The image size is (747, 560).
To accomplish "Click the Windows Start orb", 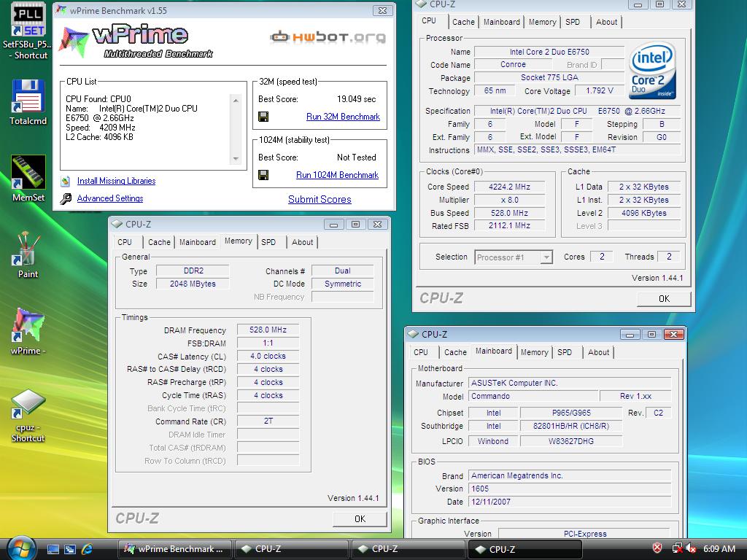I will (21, 548).
